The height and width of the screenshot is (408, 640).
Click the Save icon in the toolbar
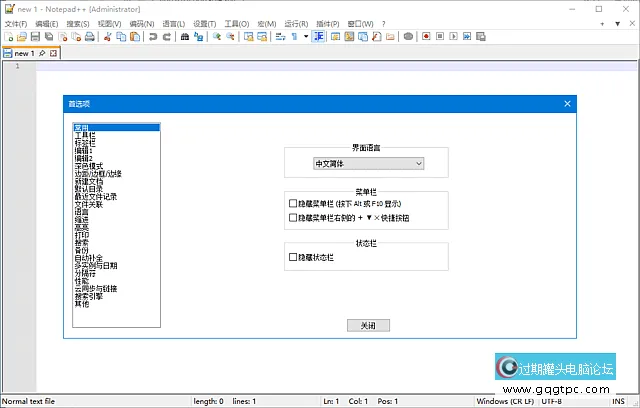pyautogui.click(x=35, y=36)
